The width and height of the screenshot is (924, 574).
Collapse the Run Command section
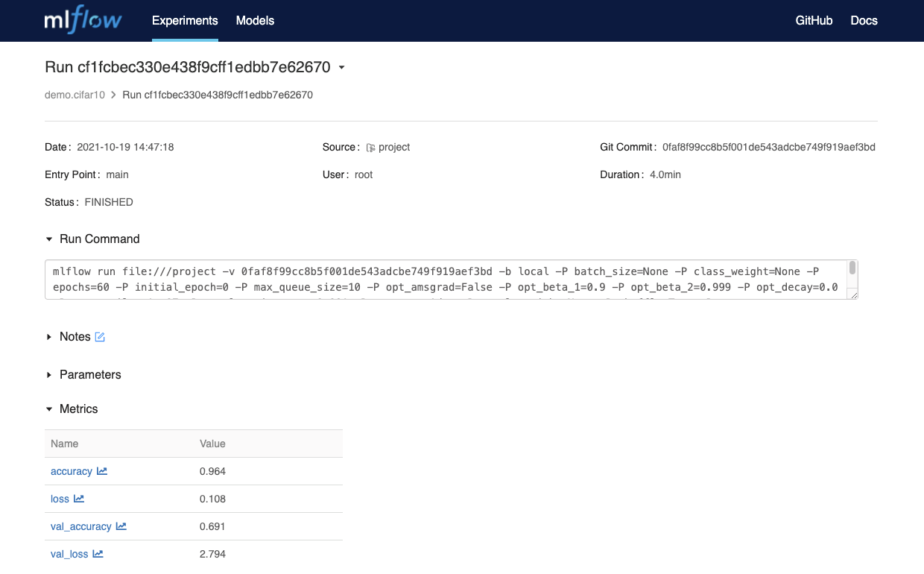click(49, 239)
